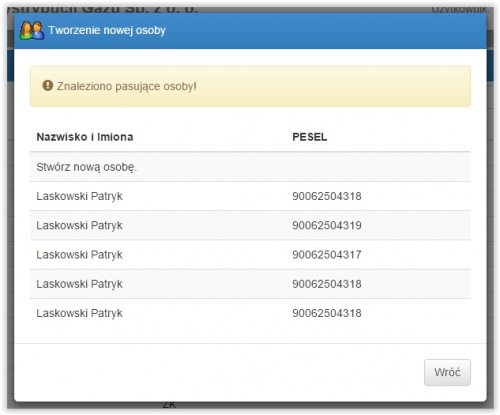This screenshot has height=415, width=500.
Task: Click the 'Znaleziono pasujące osoby!' alert message
Action: click(x=126, y=86)
